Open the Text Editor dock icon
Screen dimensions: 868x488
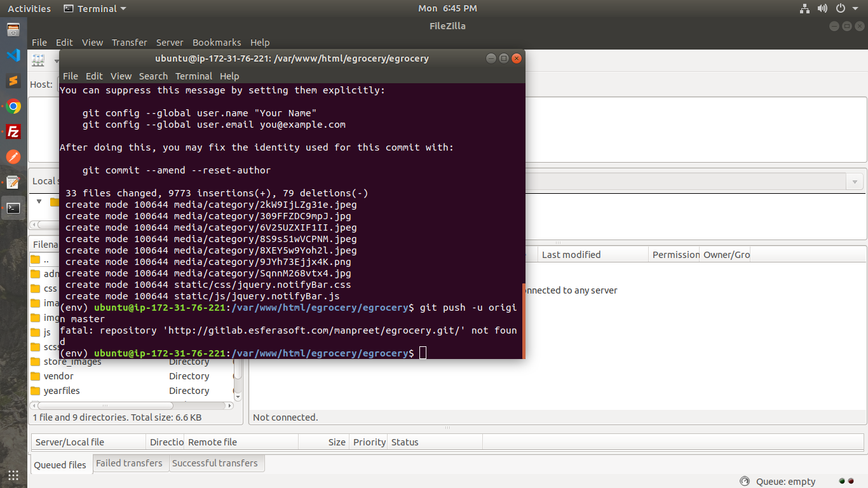(13, 182)
